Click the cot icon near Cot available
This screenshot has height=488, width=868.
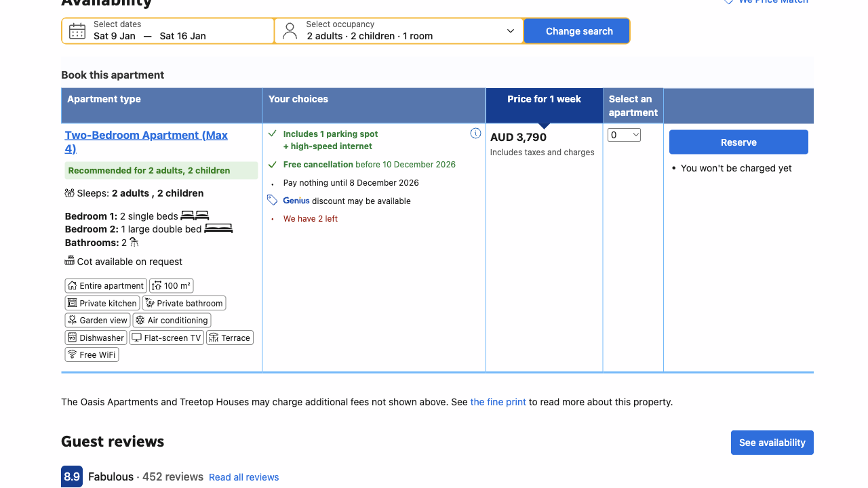[x=69, y=261]
